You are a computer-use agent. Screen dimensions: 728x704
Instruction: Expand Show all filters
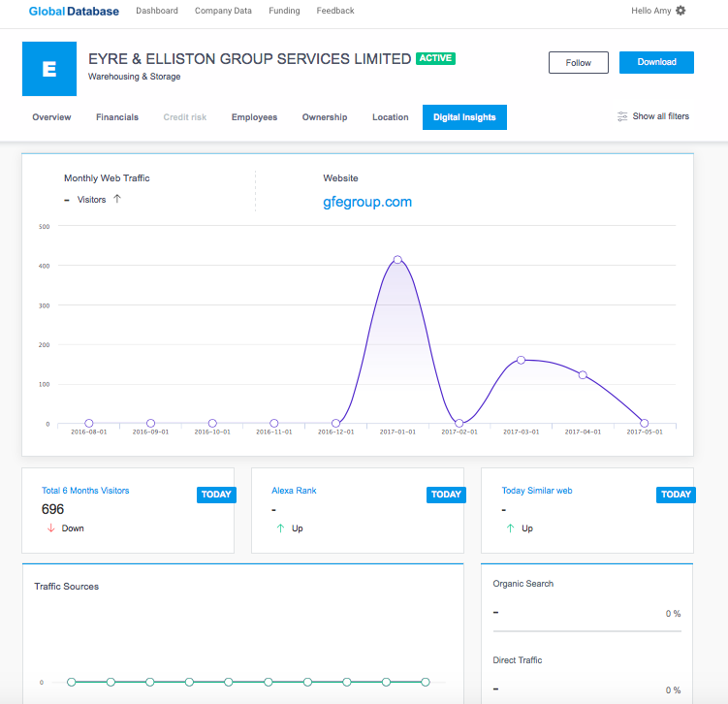coord(661,116)
